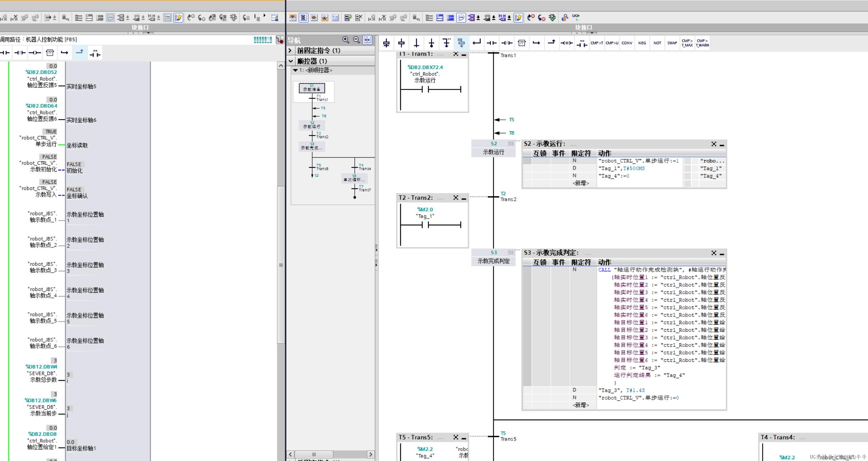868x461 pixels.
Task: Click the T5 jump label above S2
Action: click(x=511, y=120)
